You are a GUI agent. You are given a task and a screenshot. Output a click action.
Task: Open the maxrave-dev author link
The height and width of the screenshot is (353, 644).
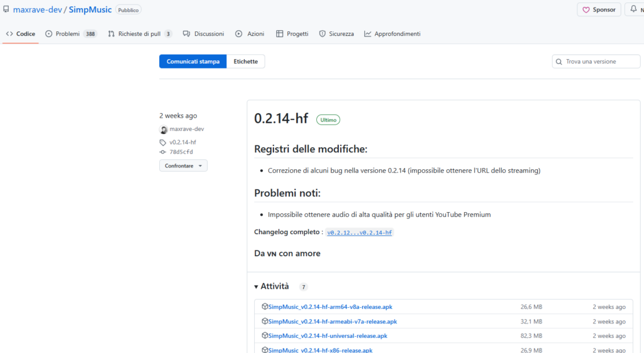click(187, 128)
